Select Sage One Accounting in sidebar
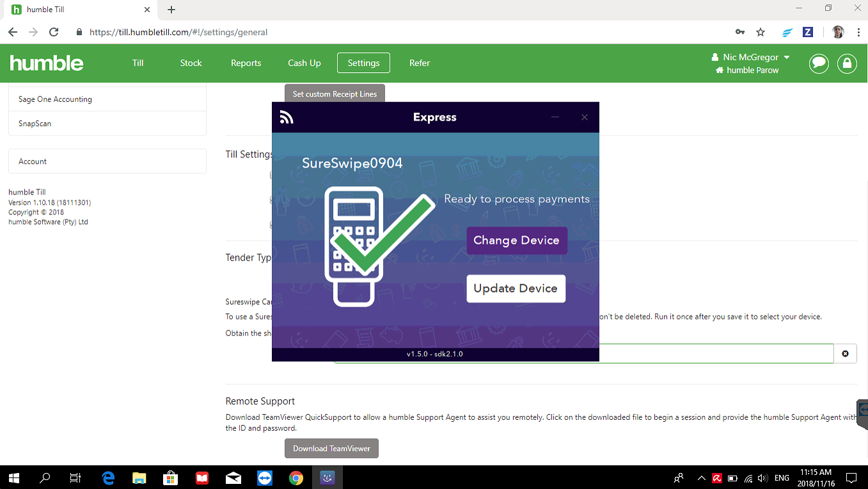This screenshot has width=868, height=489. pos(107,99)
